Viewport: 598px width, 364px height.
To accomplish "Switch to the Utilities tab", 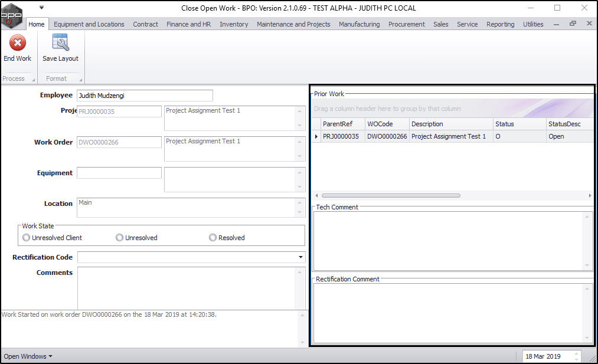I will click(x=533, y=24).
